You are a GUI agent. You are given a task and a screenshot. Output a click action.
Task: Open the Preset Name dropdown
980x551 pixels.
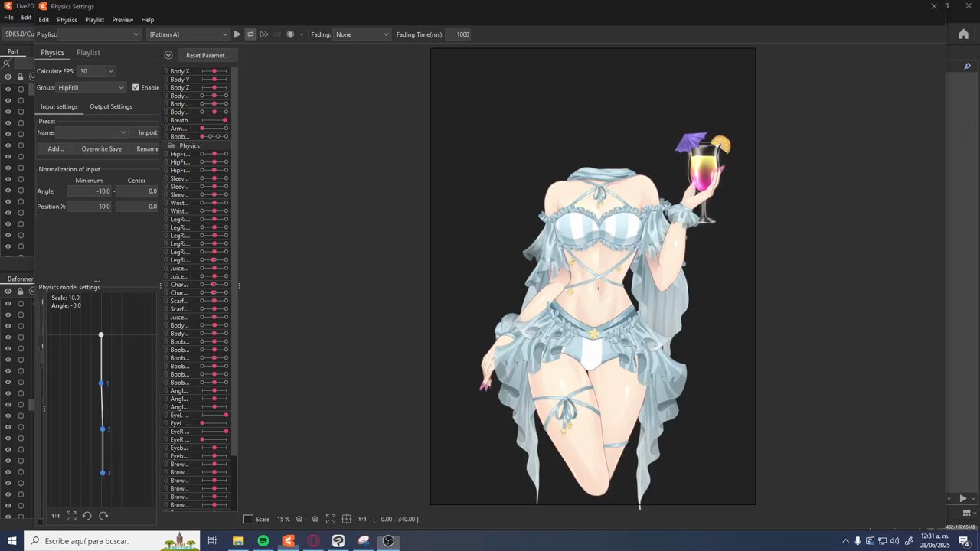point(92,132)
